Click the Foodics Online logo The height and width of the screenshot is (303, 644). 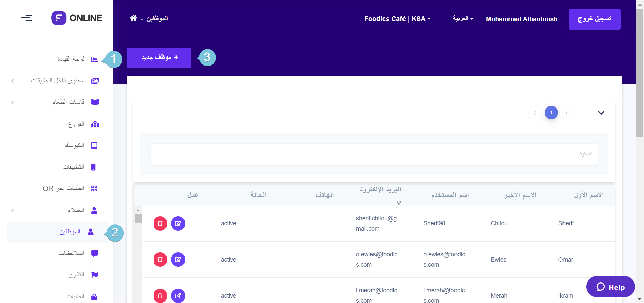(x=76, y=18)
